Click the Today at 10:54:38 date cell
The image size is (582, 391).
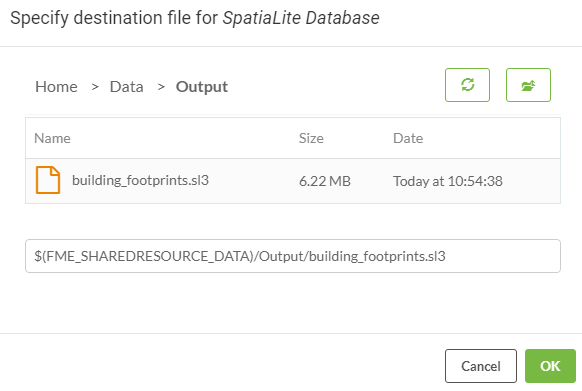pyautogui.click(x=448, y=181)
